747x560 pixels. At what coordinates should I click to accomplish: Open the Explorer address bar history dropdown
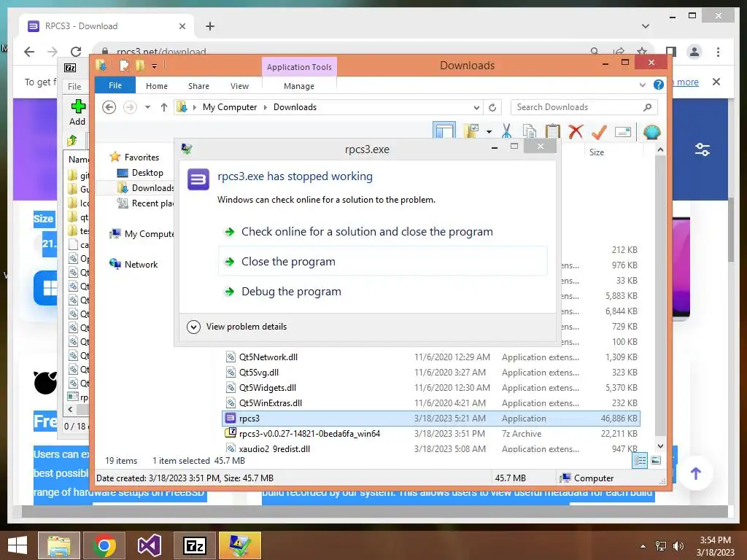click(x=476, y=108)
